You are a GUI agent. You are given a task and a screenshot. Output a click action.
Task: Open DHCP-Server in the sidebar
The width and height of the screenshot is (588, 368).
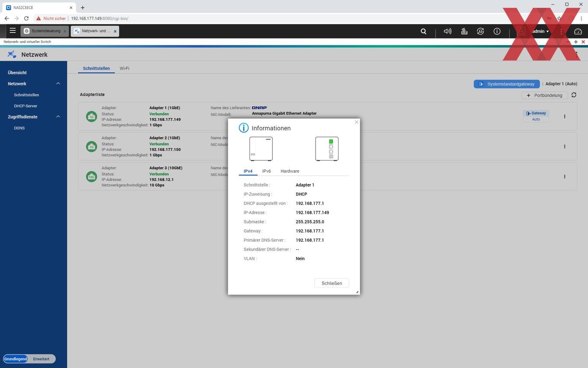coord(26,106)
